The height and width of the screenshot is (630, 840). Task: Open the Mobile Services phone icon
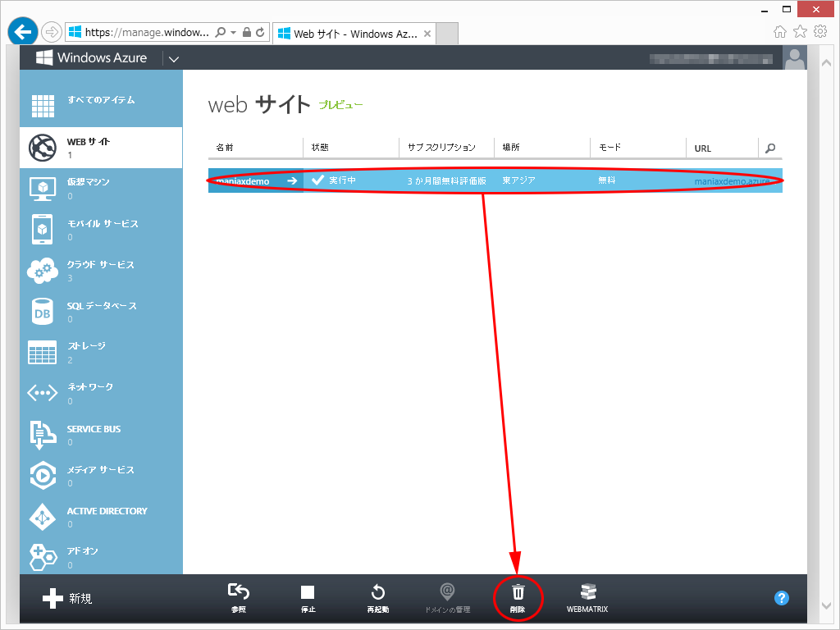coord(43,230)
